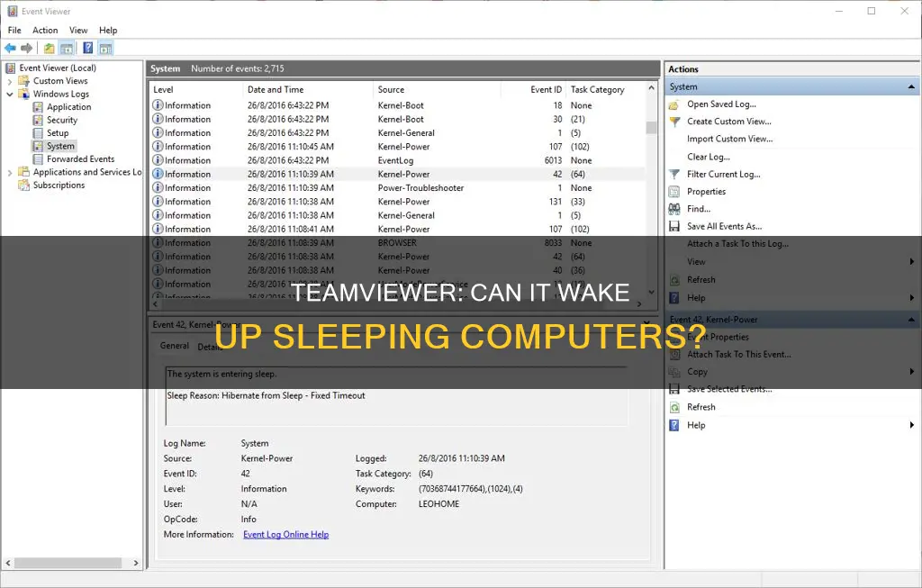
Task: Click Create Custom View action
Action: 729,122
